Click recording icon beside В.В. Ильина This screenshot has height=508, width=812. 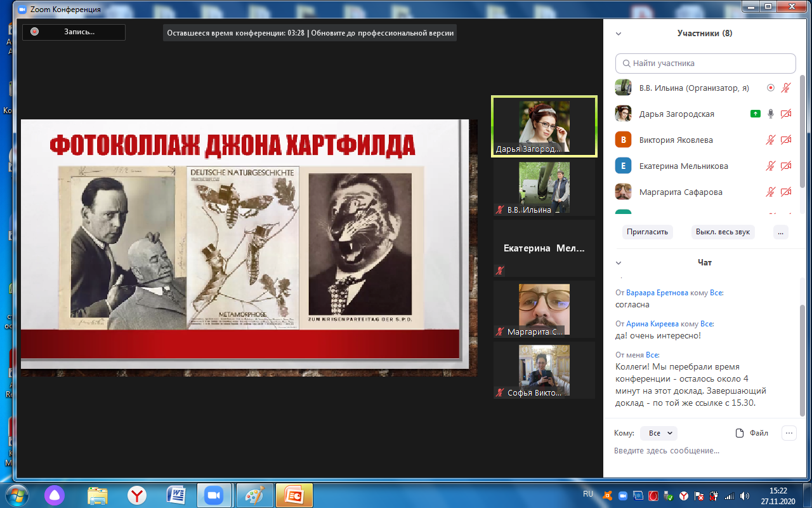[771, 88]
